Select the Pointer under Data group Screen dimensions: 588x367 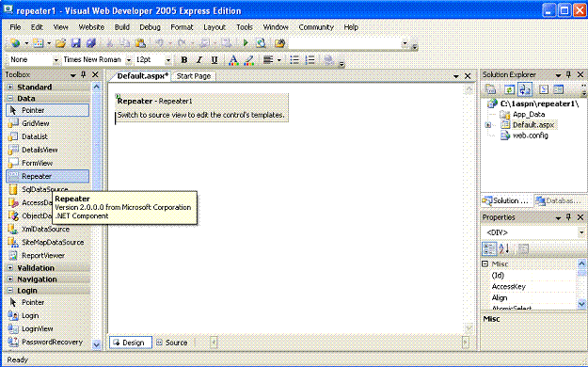[x=48, y=110]
